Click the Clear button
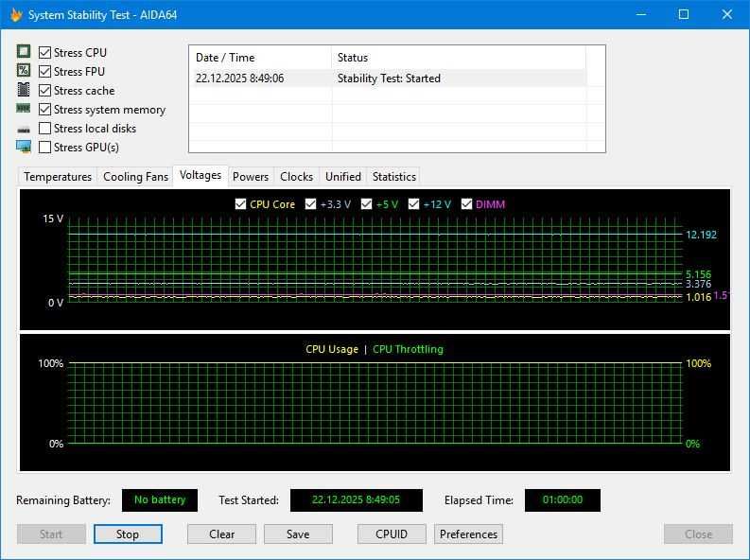750x560 pixels. click(221, 534)
